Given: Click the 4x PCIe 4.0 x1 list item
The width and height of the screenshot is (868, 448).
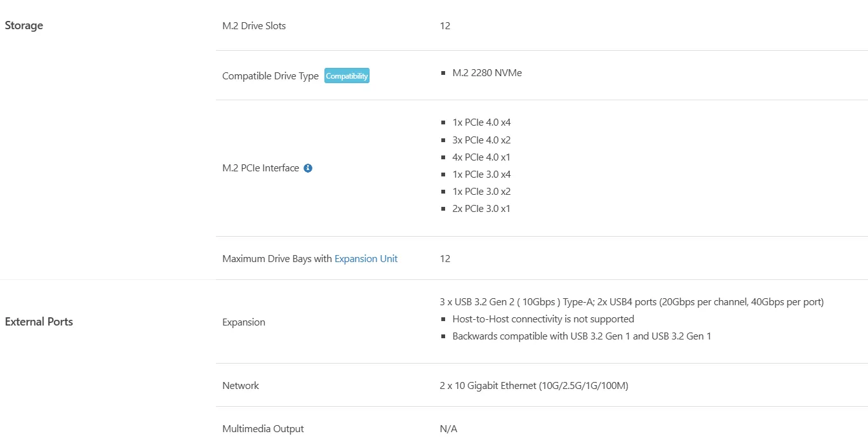Looking at the screenshot, I should (481, 157).
